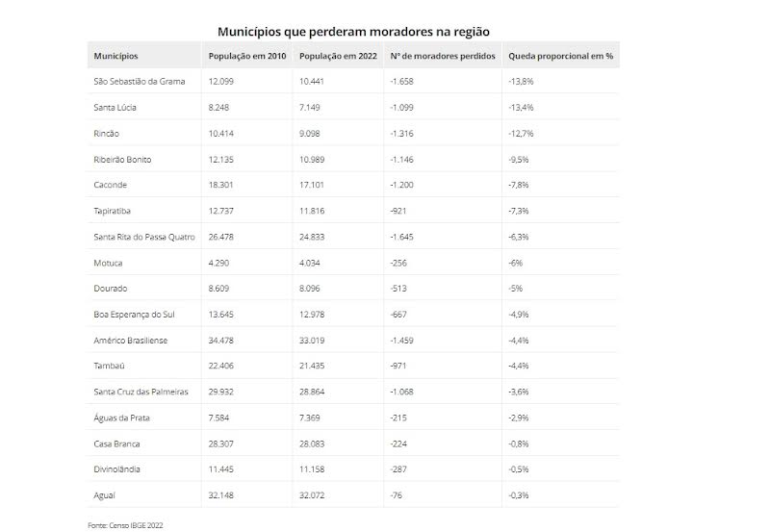
Task: Click Tapiratiba's residents lost value -921
Action: tap(399, 211)
